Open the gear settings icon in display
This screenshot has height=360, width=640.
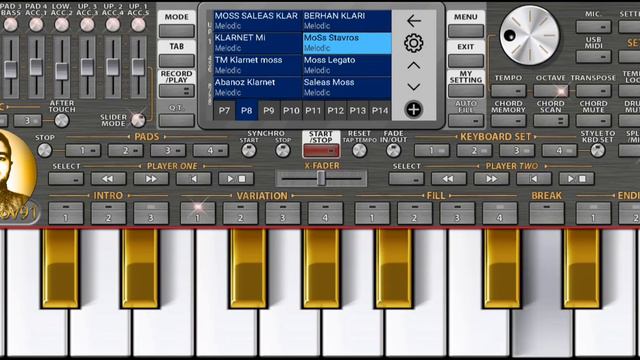(x=413, y=43)
